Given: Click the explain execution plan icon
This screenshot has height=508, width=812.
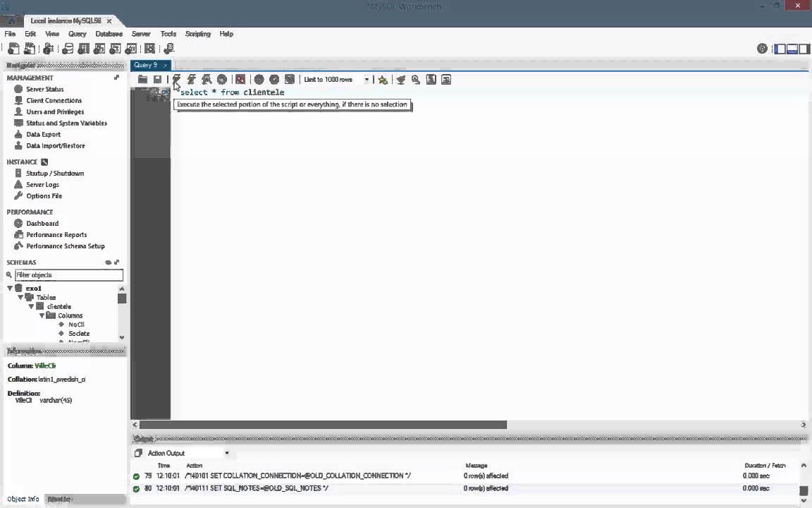Looking at the screenshot, I should [x=207, y=79].
